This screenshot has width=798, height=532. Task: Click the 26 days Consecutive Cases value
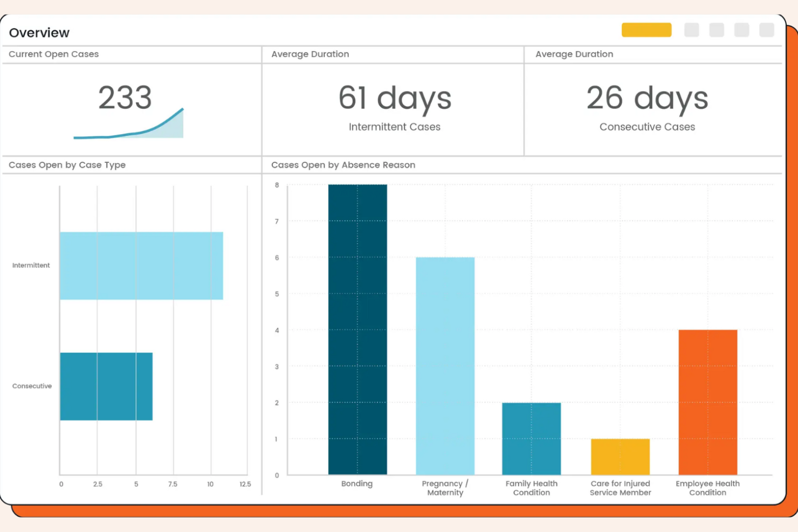coord(647,99)
